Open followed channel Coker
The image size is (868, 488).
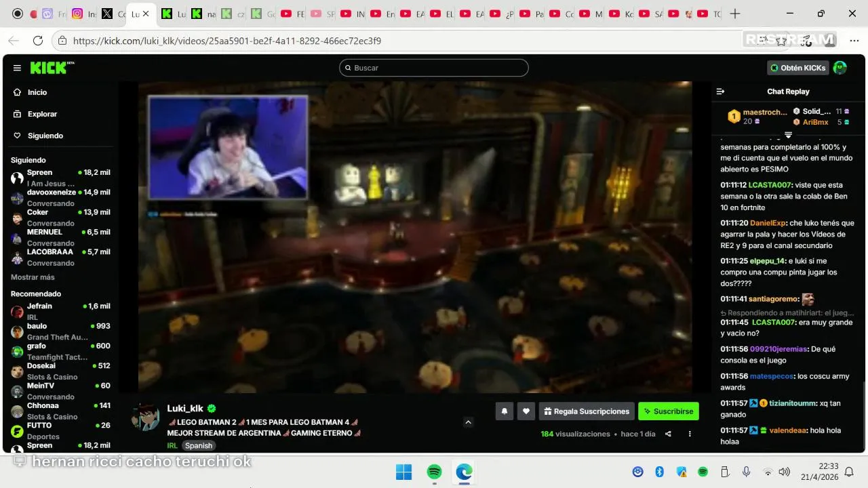pos(60,217)
